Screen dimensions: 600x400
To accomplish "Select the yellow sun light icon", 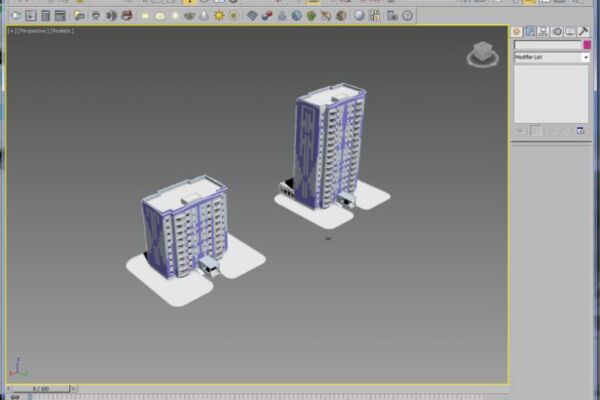I will coord(219,16).
